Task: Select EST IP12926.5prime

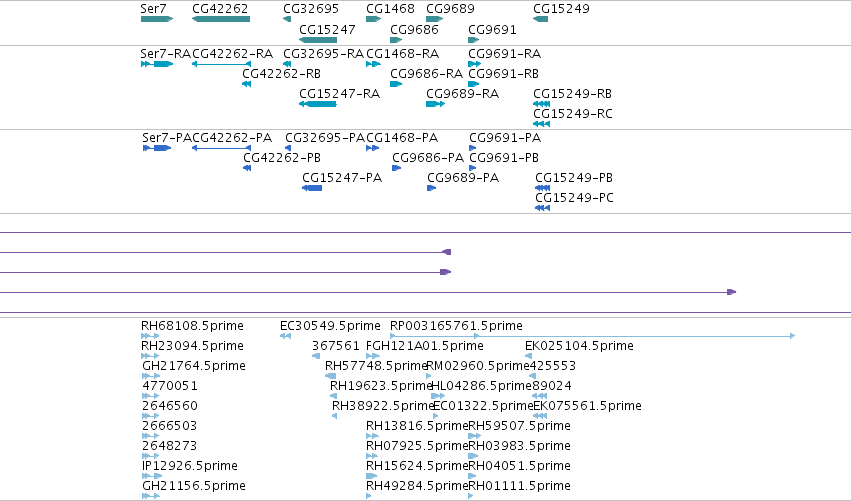Action: pyautogui.click(x=152, y=476)
